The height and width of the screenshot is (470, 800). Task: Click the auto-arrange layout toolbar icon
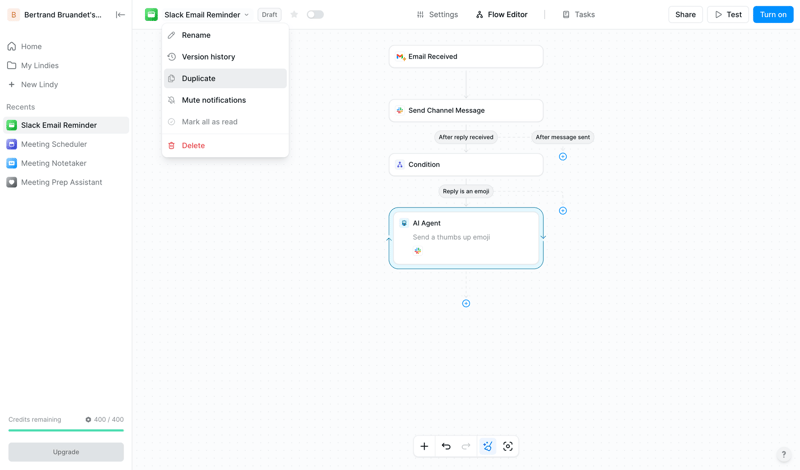(488, 447)
